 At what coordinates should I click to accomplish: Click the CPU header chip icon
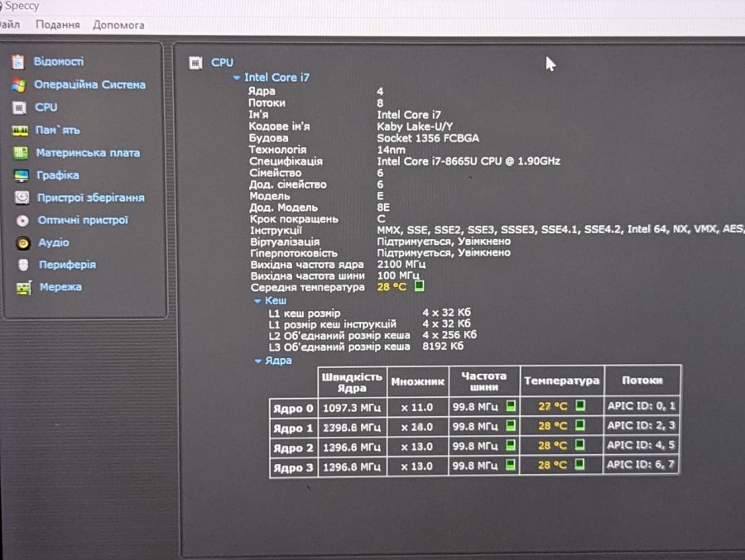(195, 63)
